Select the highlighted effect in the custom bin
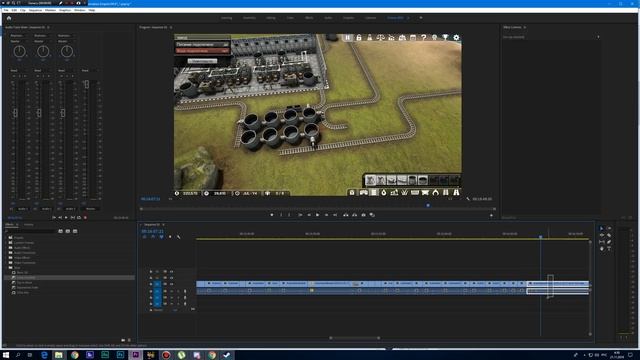 pos(69,278)
